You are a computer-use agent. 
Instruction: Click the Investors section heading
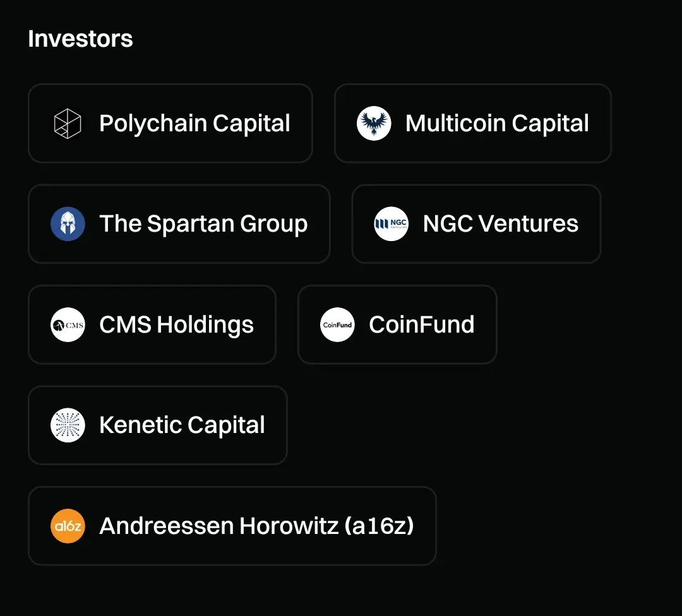pos(80,39)
